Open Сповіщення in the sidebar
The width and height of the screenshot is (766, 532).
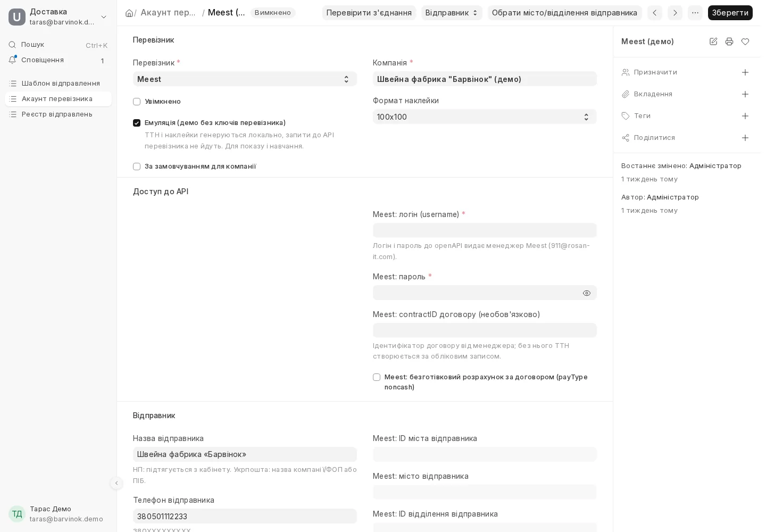(x=59, y=60)
